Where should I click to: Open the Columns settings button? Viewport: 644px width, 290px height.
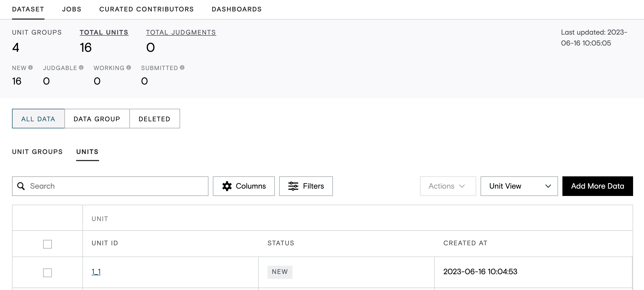(244, 186)
